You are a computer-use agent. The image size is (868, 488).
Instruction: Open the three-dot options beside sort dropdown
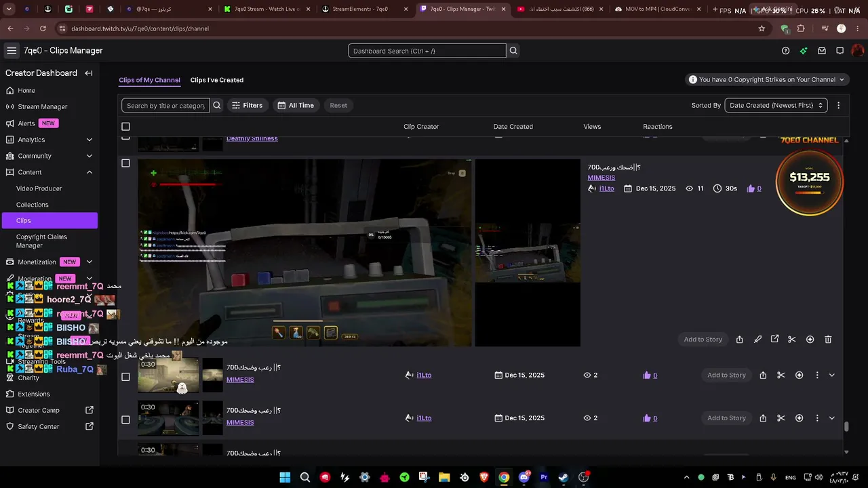[x=838, y=105]
